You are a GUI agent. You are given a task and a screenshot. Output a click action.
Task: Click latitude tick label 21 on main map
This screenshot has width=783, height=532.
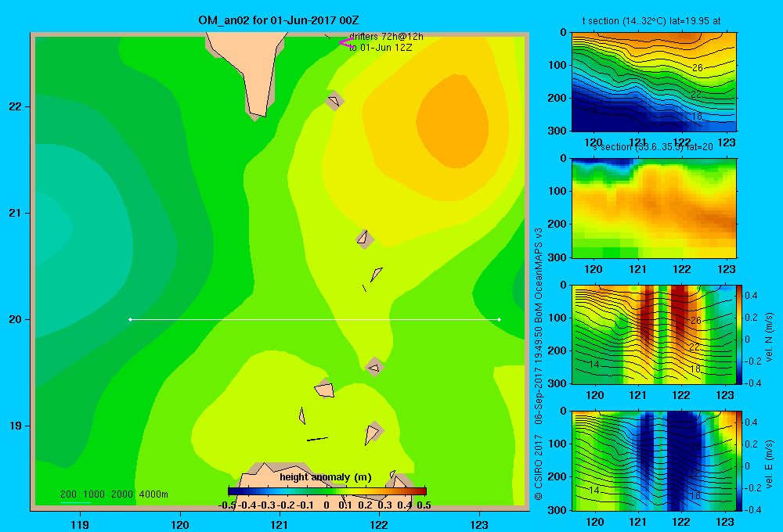(16, 213)
